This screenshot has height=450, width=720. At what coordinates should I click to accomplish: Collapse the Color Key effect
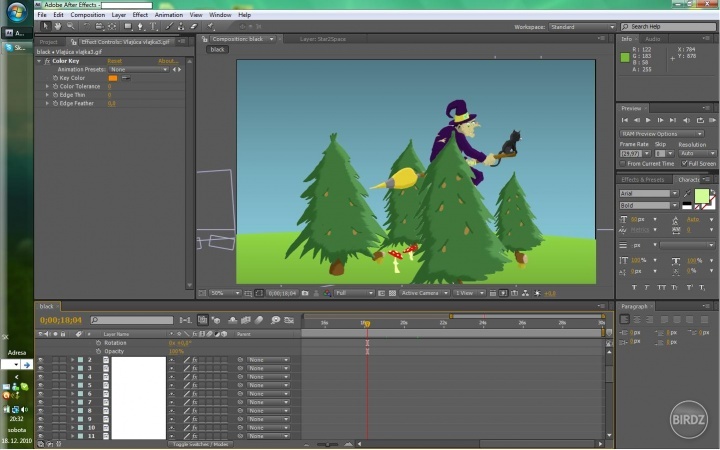pyautogui.click(x=39, y=61)
